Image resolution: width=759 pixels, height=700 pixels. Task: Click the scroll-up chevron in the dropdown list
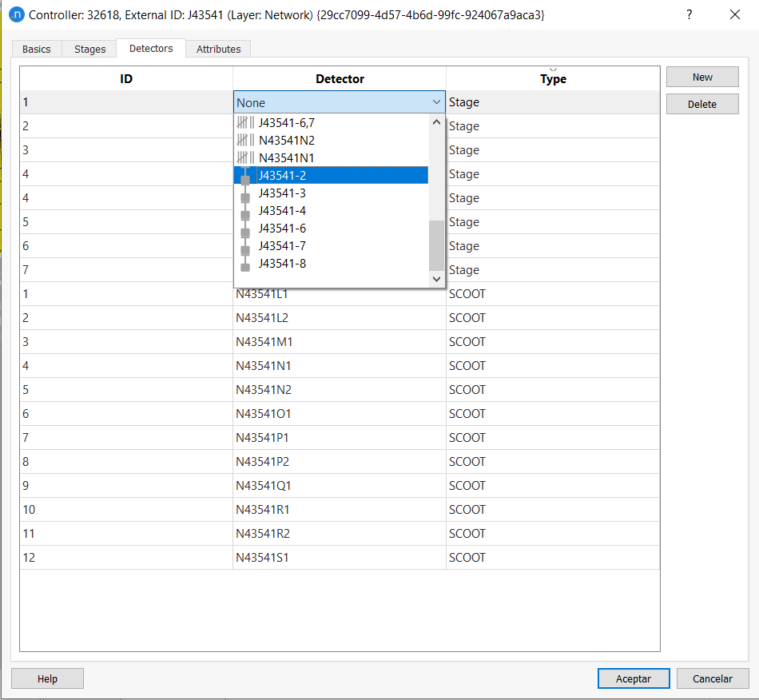coord(435,121)
